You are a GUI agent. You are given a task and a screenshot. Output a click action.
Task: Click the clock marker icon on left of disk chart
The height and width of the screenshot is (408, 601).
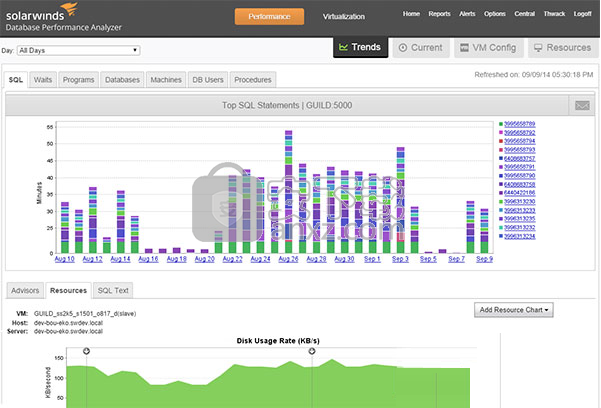86,350
